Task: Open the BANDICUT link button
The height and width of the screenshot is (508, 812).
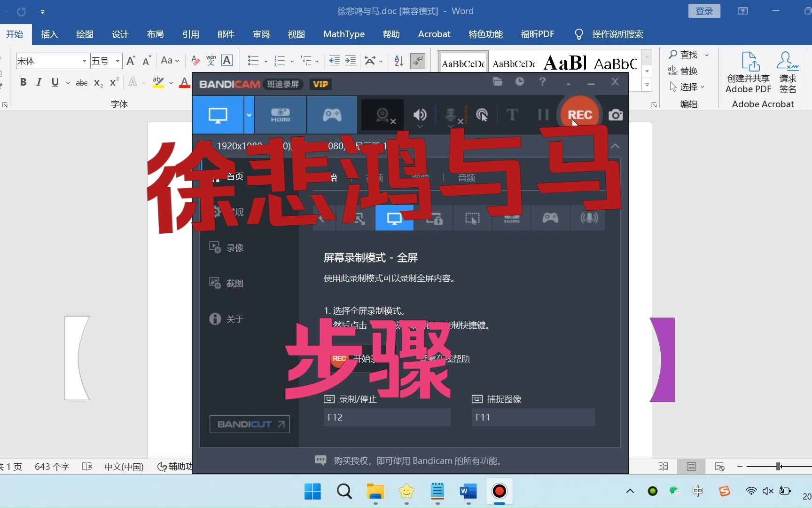Action: pos(250,424)
